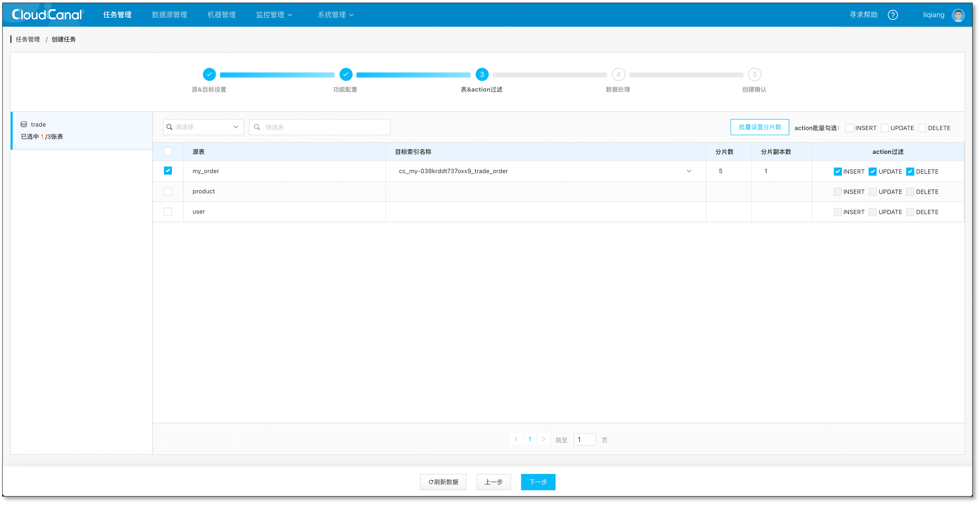Click the help question mark icon
The width and height of the screenshot is (980, 506).
[893, 15]
